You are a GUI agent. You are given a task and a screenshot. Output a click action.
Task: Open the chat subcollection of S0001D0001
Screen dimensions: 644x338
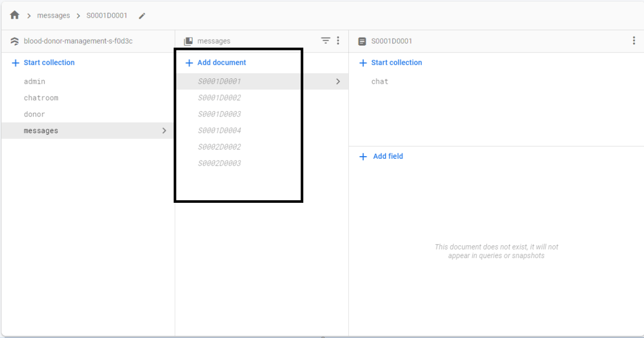point(379,81)
